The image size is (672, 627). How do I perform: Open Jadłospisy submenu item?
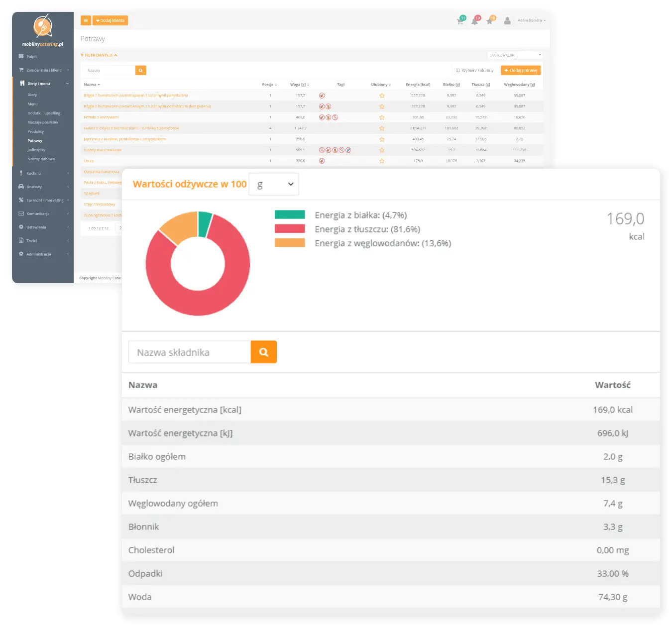36,150
